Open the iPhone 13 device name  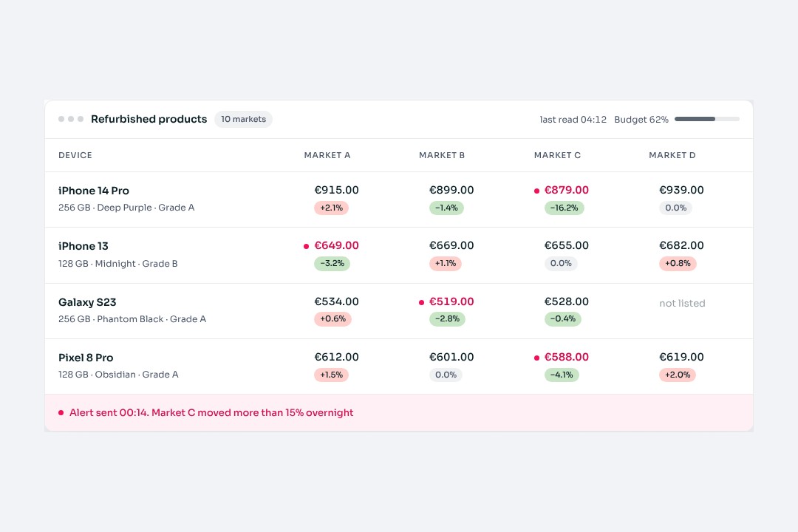pyautogui.click(x=83, y=246)
